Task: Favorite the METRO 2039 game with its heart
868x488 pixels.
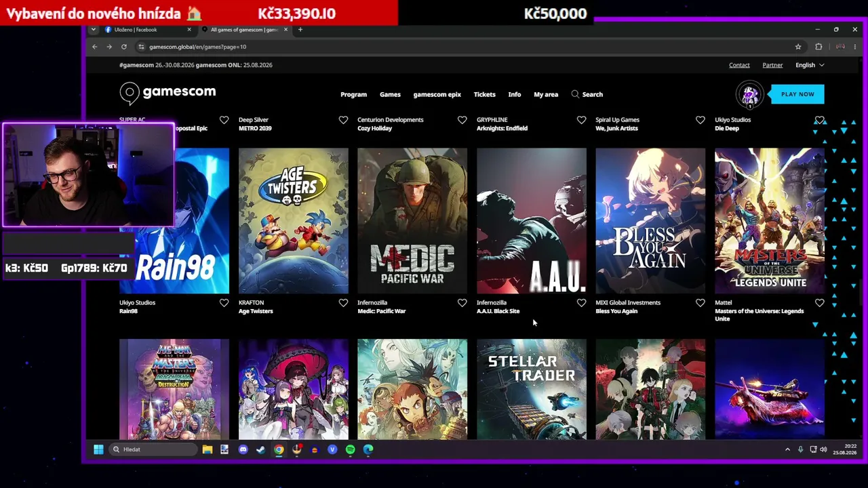Action: [x=343, y=120]
